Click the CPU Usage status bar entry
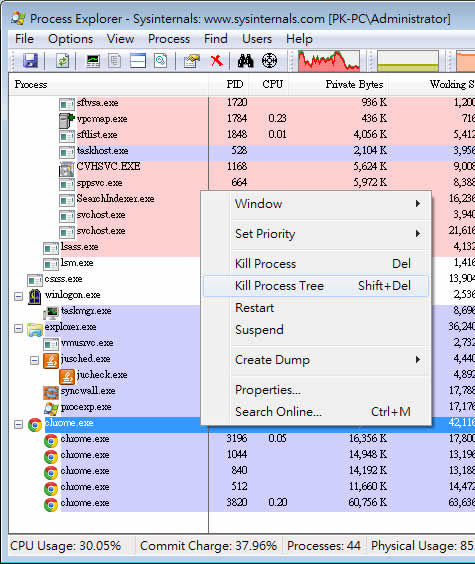The image size is (475, 564). (66, 546)
